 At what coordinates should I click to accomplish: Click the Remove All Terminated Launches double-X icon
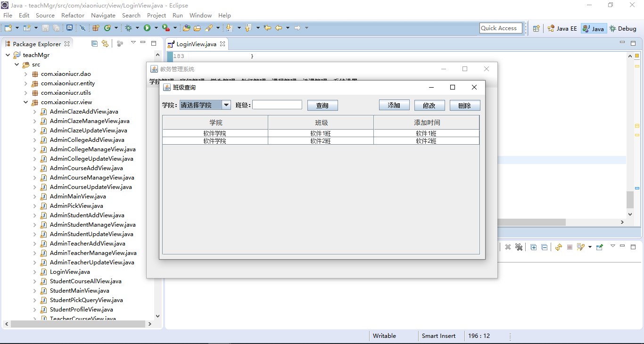click(519, 247)
